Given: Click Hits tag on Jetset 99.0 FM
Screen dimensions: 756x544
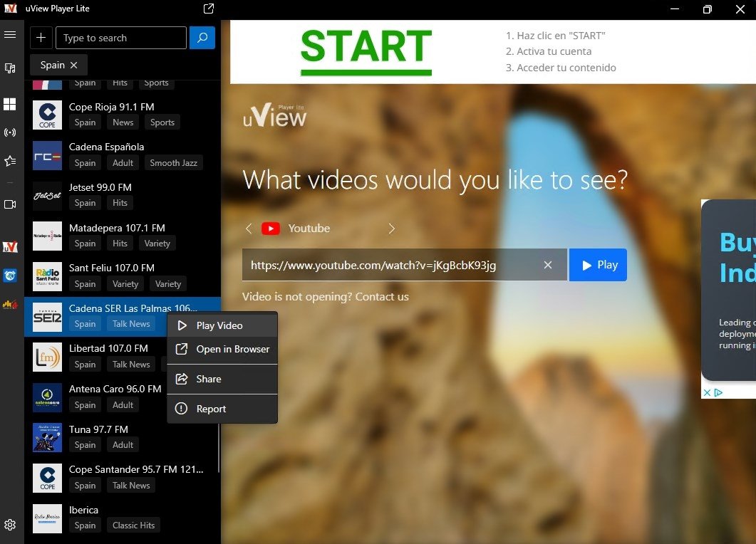Looking at the screenshot, I should (x=120, y=203).
